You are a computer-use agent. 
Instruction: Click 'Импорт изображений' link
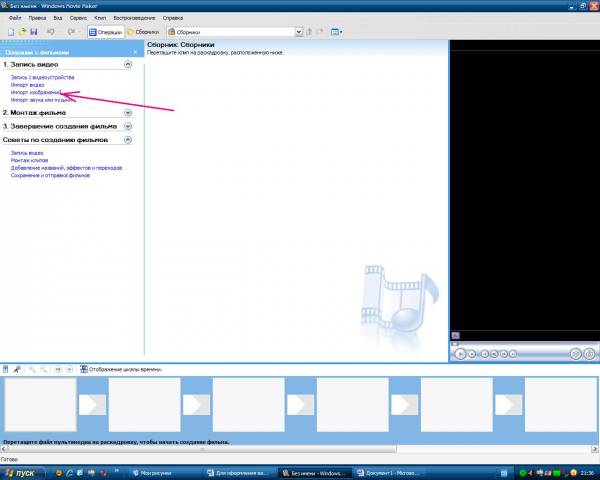[x=36, y=92]
